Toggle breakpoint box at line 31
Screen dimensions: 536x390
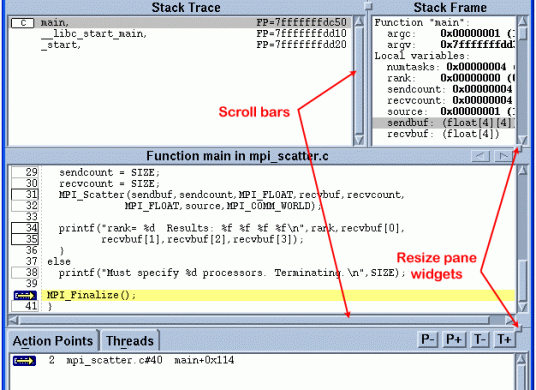25,194
